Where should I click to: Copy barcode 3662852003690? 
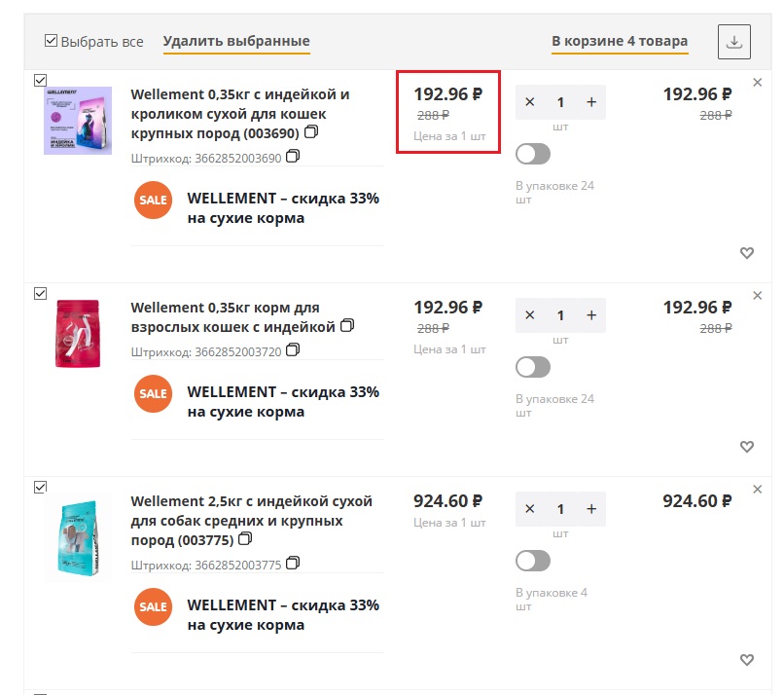(293, 157)
